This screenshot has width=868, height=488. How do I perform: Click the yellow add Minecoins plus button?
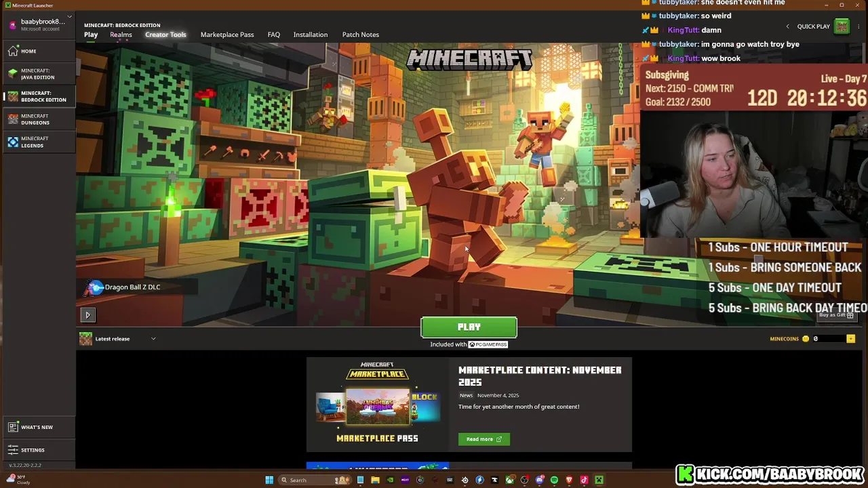[850, 339]
